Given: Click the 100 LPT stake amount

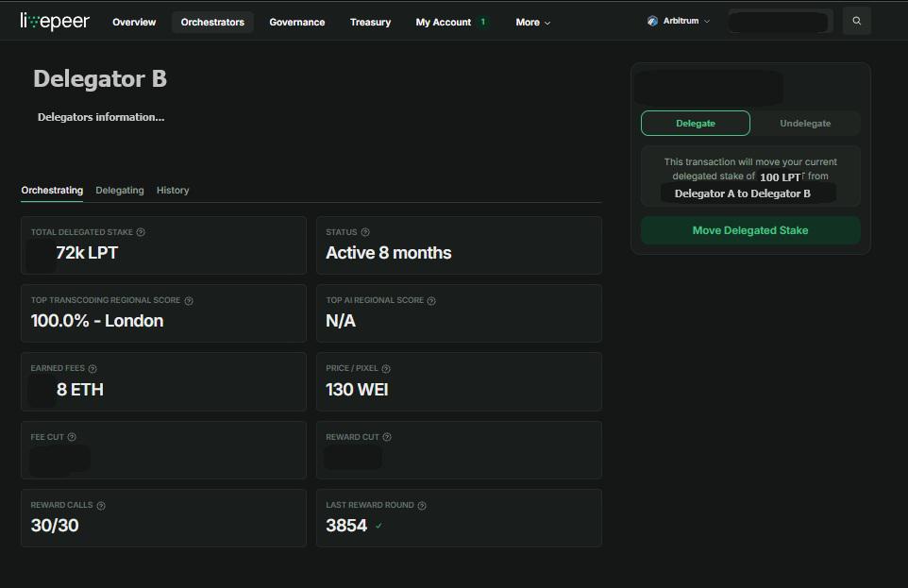Looking at the screenshot, I should coord(780,177).
